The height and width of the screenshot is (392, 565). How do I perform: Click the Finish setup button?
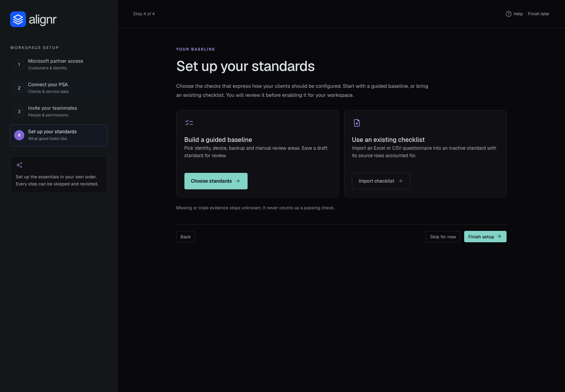(x=485, y=237)
